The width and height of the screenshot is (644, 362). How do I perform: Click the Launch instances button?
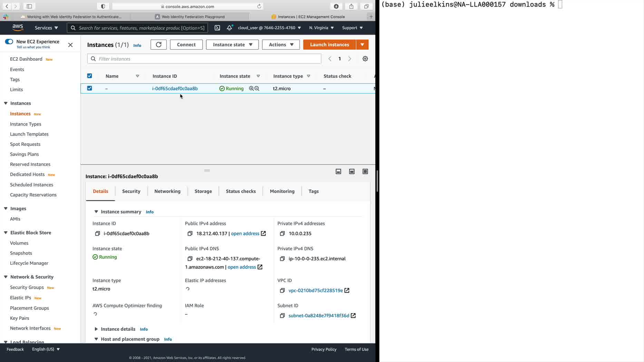pos(330,44)
